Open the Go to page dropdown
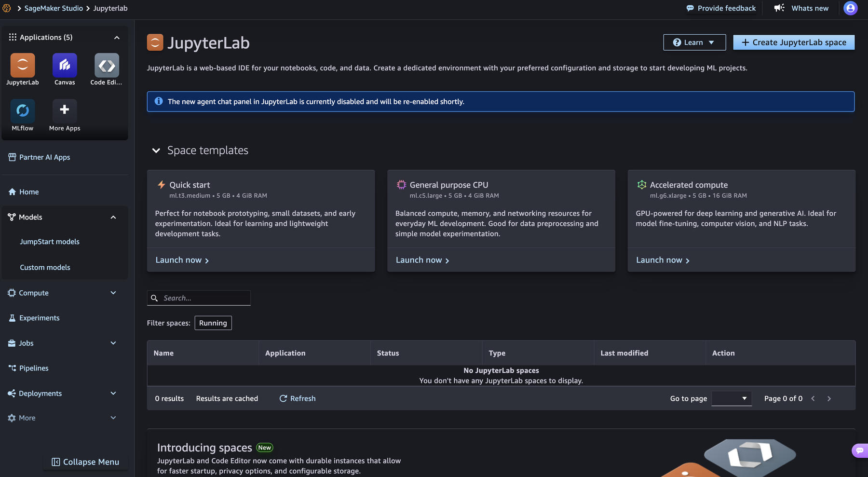868x477 pixels. [732, 398]
